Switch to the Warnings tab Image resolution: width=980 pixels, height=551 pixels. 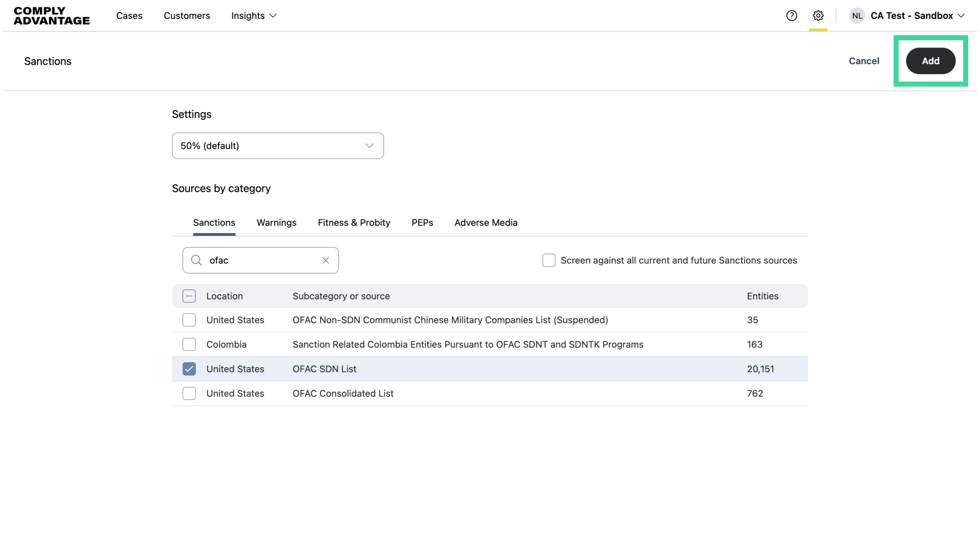coord(276,222)
